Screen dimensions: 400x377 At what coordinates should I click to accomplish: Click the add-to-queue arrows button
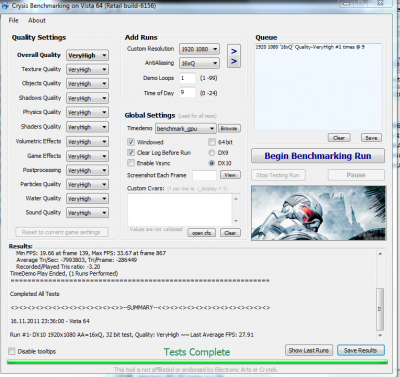(x=234, y=56)
